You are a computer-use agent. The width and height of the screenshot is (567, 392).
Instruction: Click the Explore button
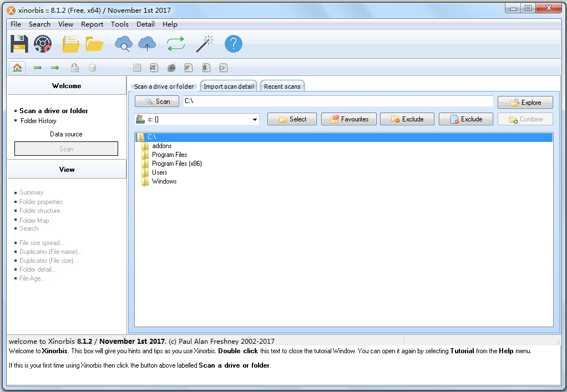[x=525, y=102]
